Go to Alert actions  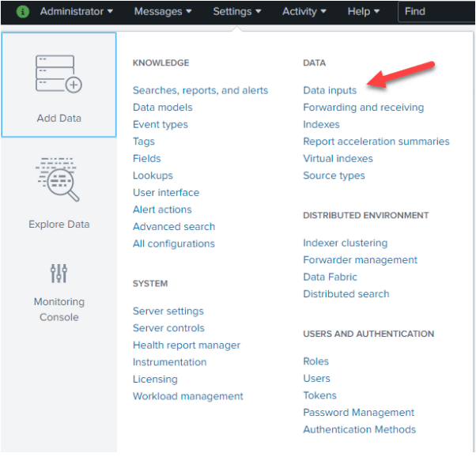tap(162, 210)
